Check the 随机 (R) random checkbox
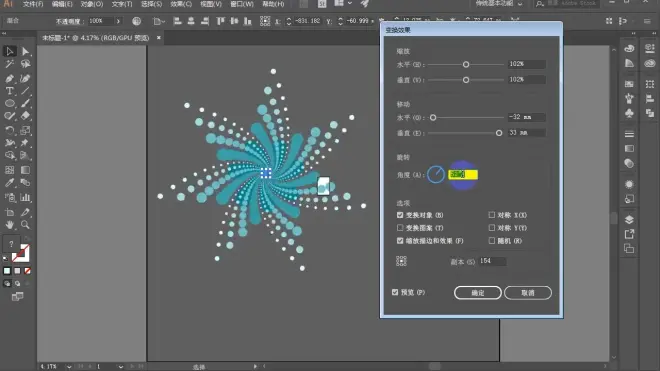Viewport: 660px width, 371px height. point(492,240)
